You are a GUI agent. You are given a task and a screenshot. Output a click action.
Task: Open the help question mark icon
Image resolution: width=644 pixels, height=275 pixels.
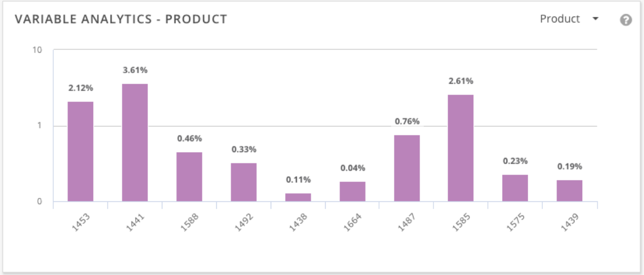pos(625,20)
